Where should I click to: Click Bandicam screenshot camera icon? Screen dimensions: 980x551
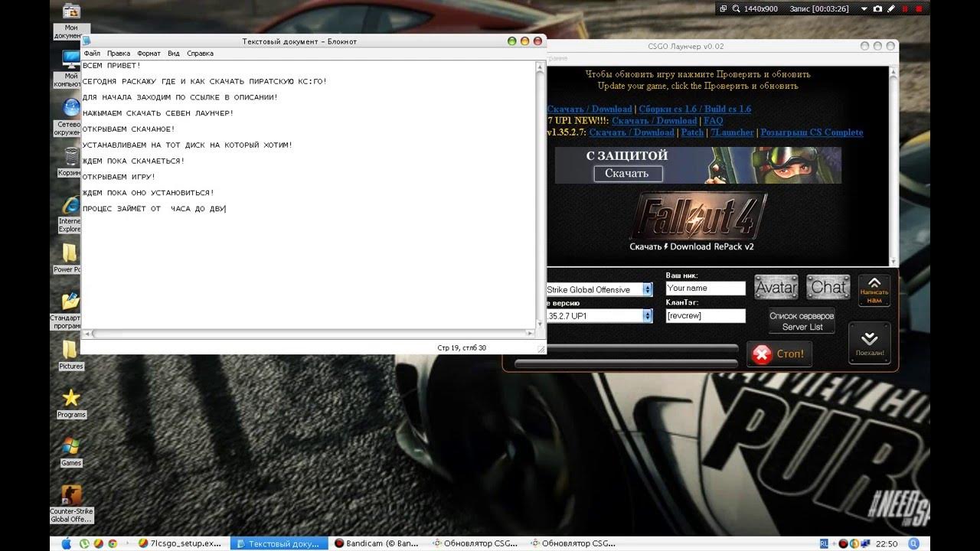point(877,8)
